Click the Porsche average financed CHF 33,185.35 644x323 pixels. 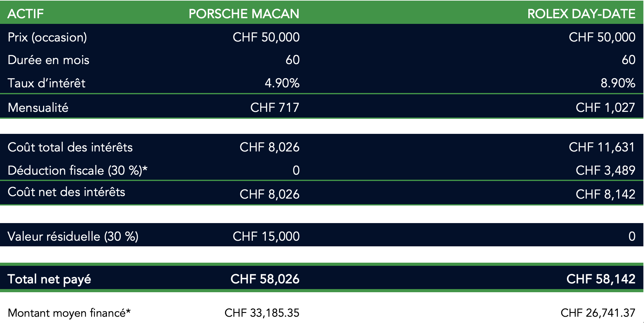[x=262, y=313]
